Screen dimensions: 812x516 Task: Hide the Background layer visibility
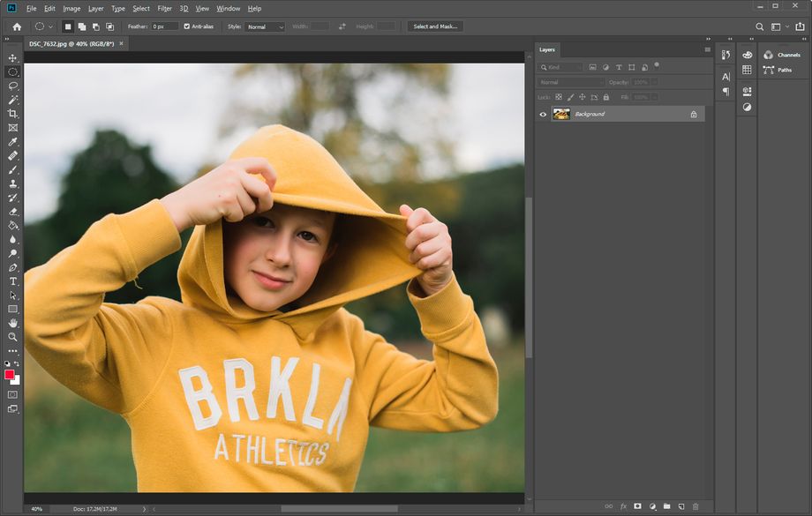[544, 114]
